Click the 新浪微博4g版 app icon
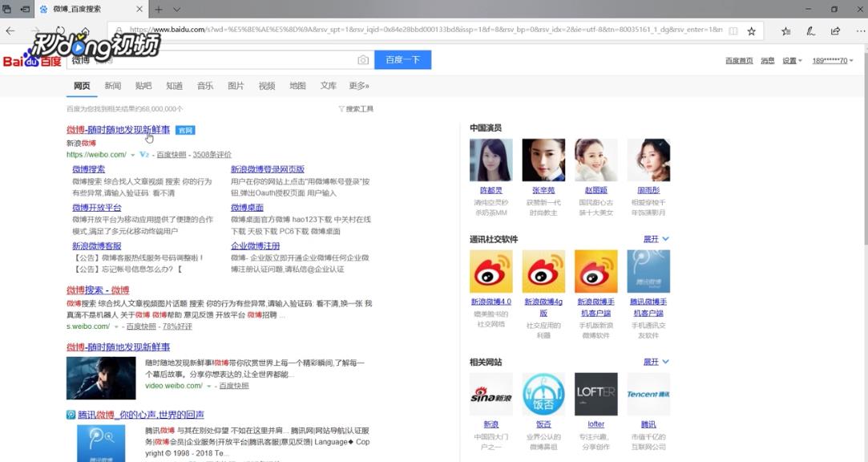This screenshot has height=462, width=868. click(543, 271)
